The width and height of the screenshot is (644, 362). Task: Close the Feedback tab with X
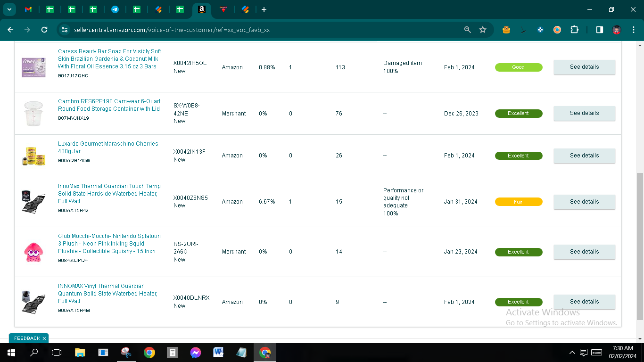pos(44,338)
